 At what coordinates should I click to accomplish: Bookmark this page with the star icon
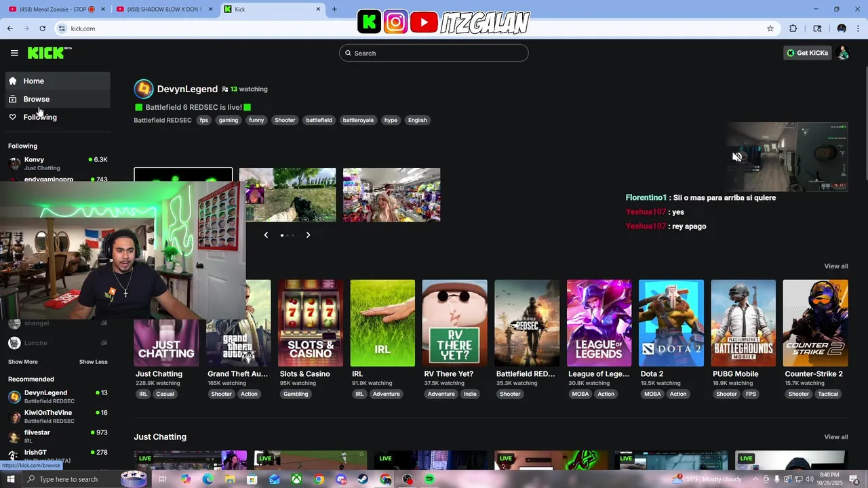[x=770, y=28]
